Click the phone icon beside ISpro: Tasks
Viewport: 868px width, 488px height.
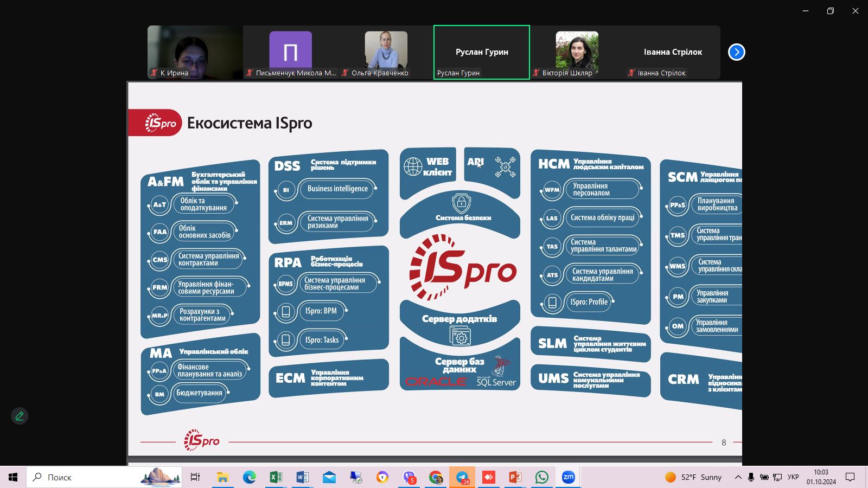click(x=285, y=340)
